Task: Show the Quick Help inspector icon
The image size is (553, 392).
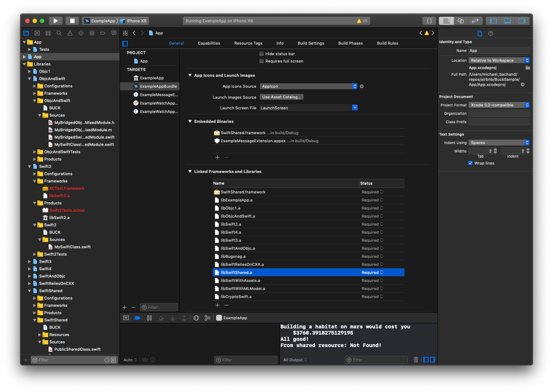Action: tap(491, 33)
